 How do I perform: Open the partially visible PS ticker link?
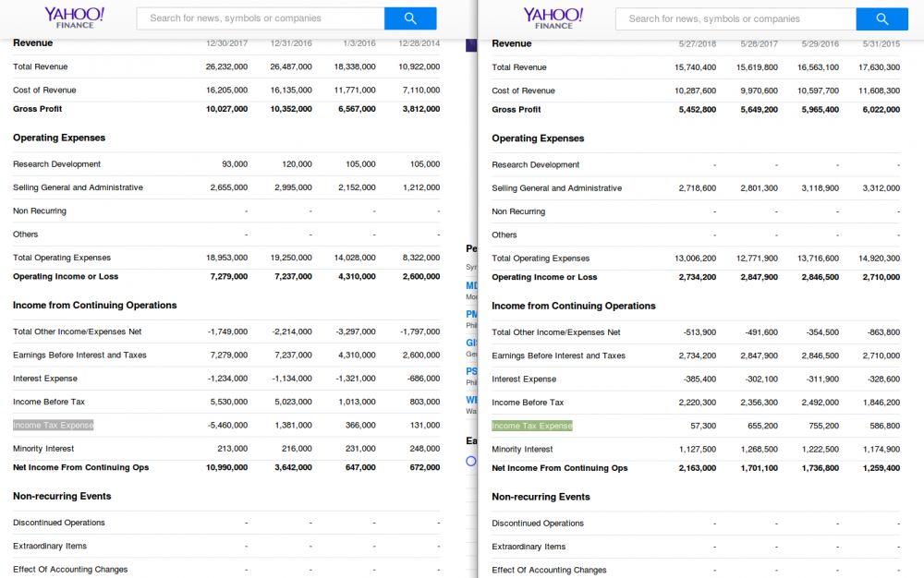[x=472, y=371]
